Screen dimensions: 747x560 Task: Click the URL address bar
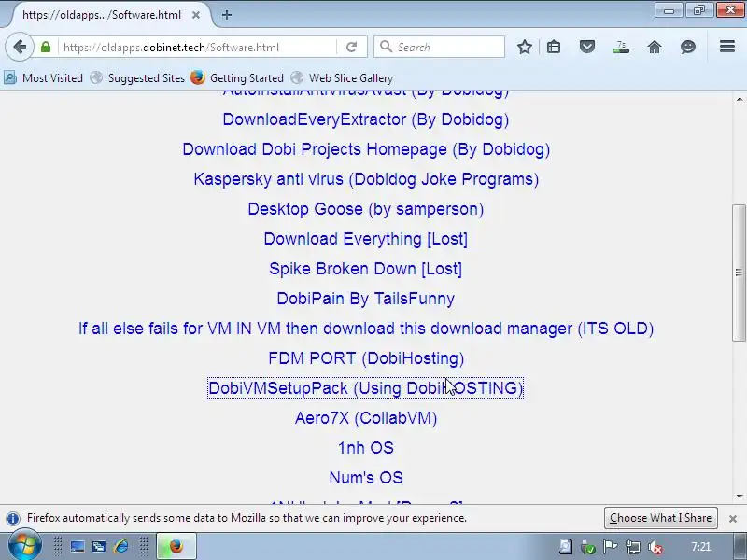tap(198, 48)
